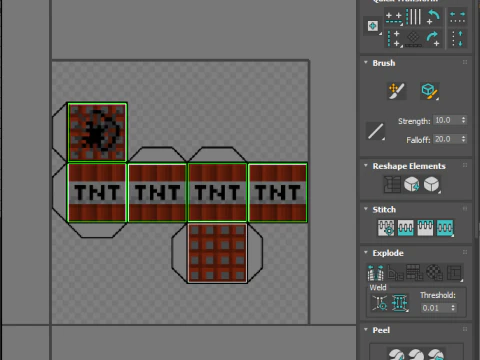Open the brush falloff type flyout
Screen dimensions: 480x360
pos(375,131)
